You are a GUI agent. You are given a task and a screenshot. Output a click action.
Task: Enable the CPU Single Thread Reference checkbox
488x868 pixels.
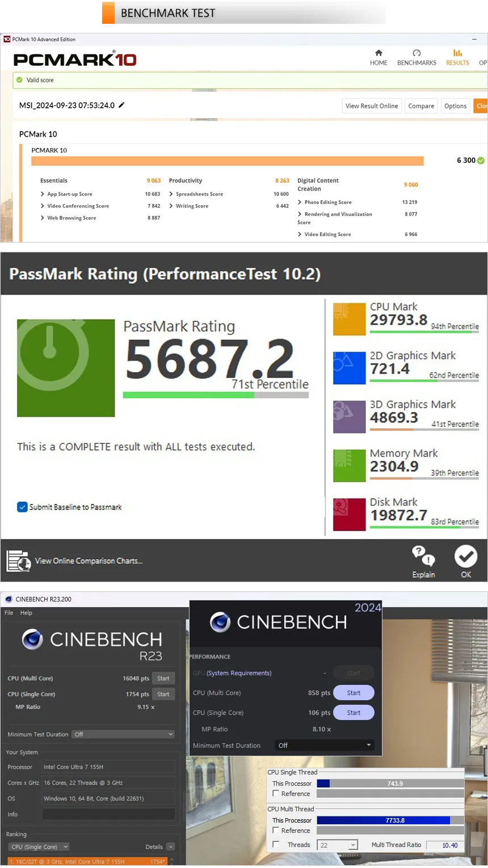[276, 794]
